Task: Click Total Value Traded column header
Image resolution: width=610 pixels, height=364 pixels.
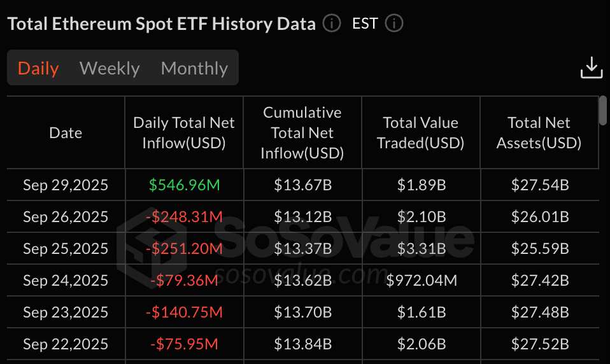Action: pos(420,133)
